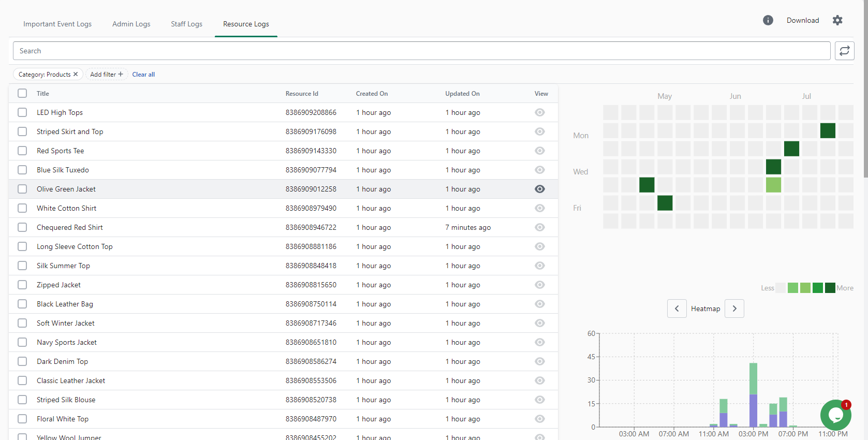Check the Zipped Jacket row

pyautogui.click(x=22, y=285)
